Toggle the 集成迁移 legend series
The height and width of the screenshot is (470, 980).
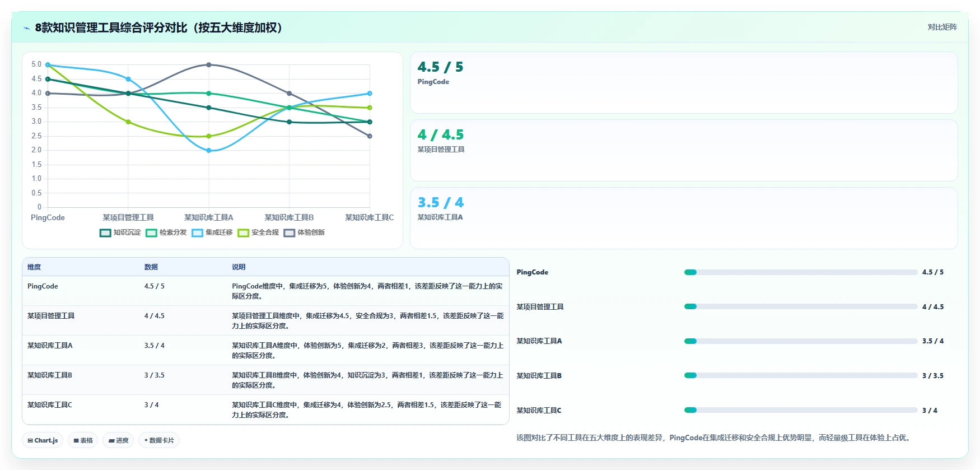point(212,232)
